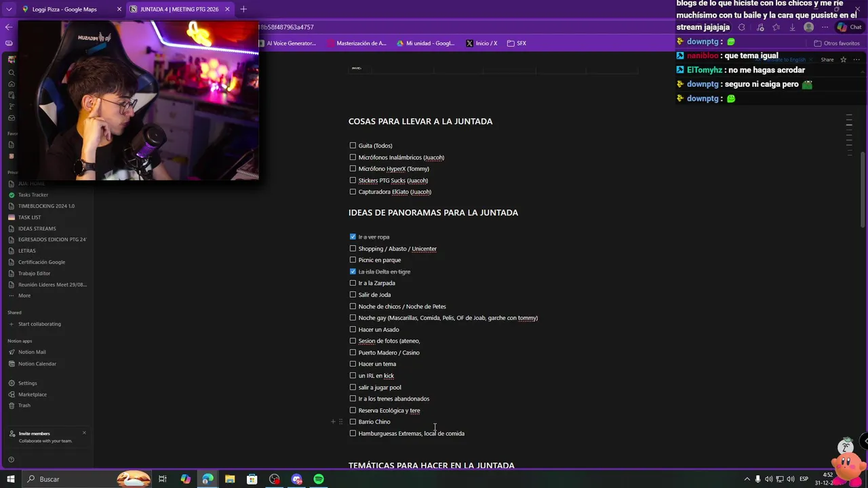Uncheck the 'Ir a ver ropa' checkbox
Viewport: 868px width, 488px height.
point(353,237)
